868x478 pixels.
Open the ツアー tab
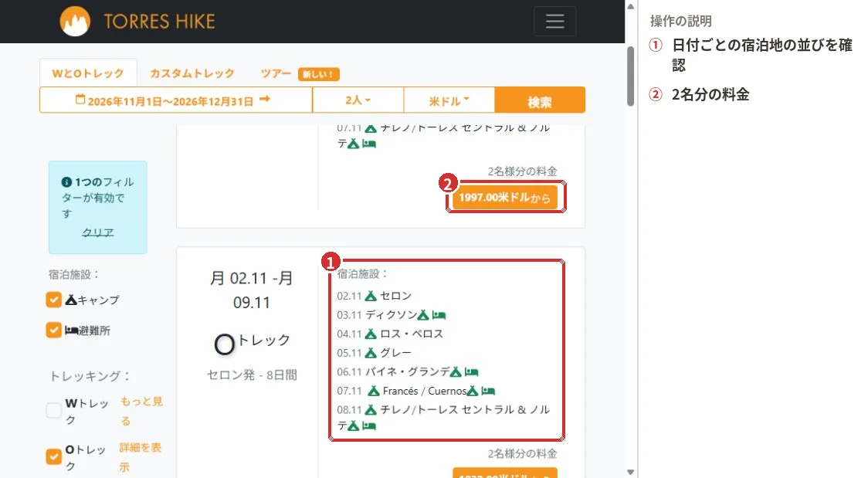[x=276, y=73]
